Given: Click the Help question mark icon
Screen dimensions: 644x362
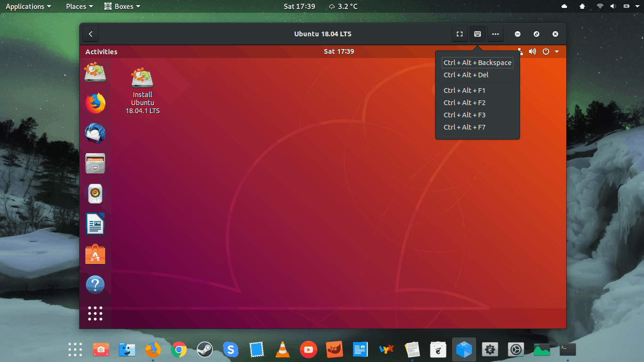Looking at the screenshot, I should point(95,285).
